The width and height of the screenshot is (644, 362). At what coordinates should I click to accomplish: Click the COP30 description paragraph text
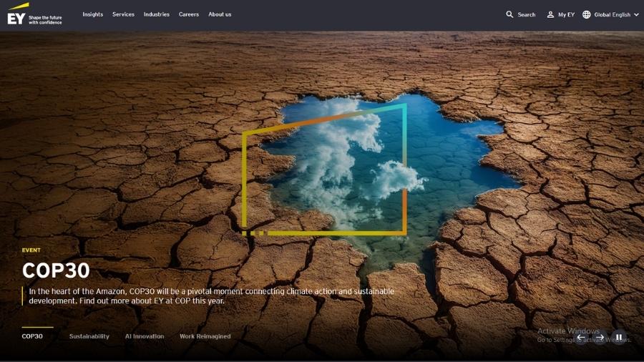208,296
